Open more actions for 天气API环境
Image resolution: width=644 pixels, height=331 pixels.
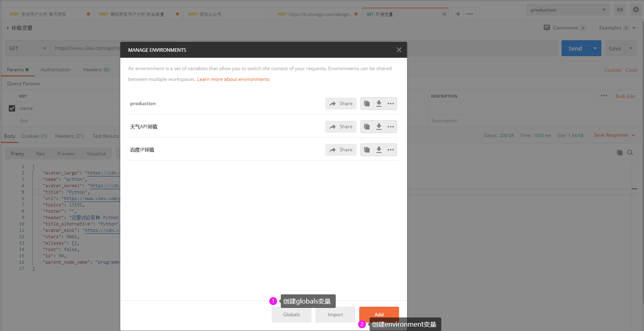(x=391, y=127)
